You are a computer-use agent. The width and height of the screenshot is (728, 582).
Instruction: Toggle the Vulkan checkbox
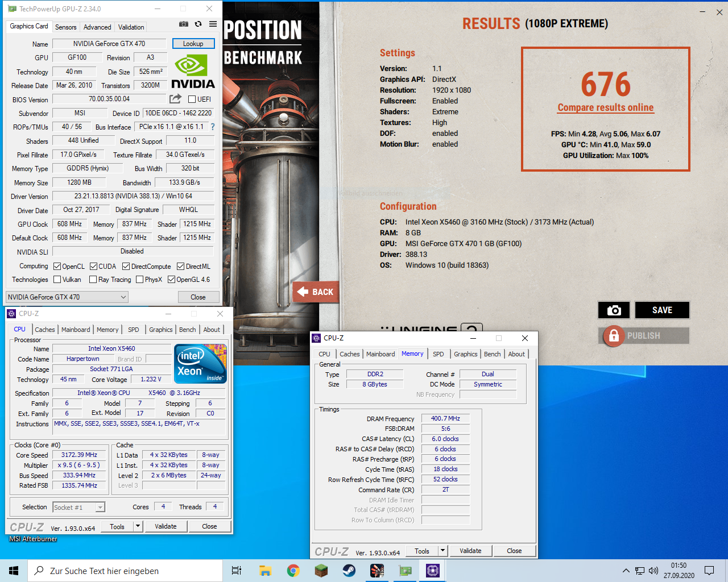pyautogui.click(x=57, y=280)
